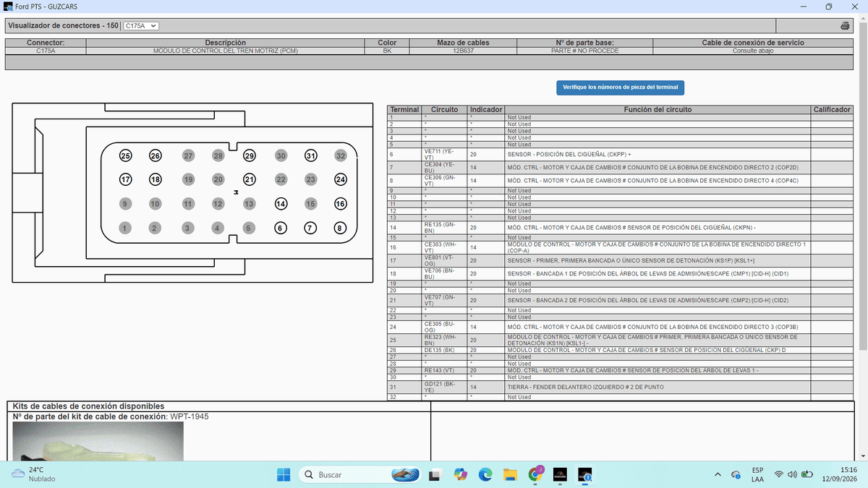The height and width of the screenshot is (488, 868).
Task: Select connector pin 24 in the diagram
Action: click(x=341, y=179)
